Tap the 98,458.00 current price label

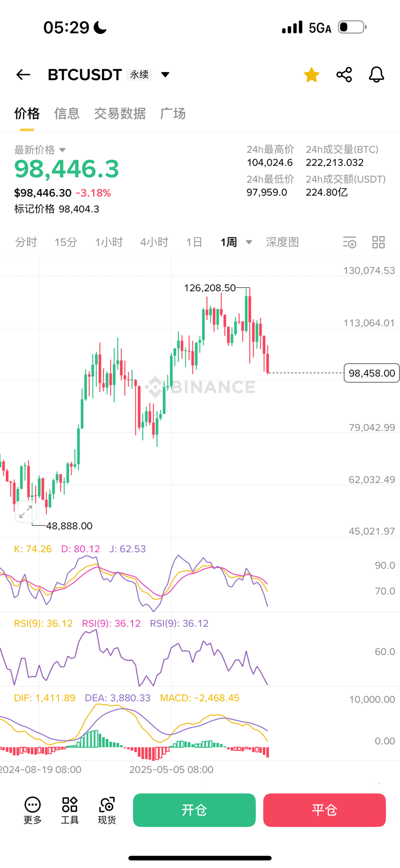(x=371, y=373)
